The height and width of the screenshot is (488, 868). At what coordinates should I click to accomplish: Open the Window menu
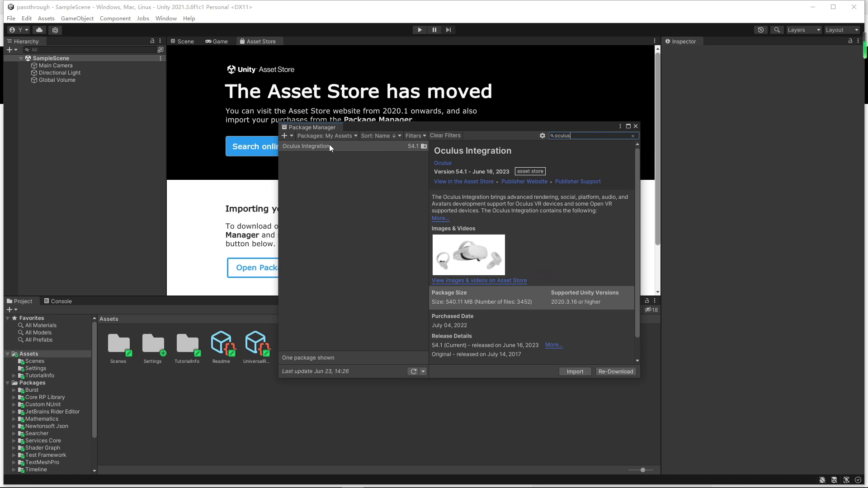point(166,19)
